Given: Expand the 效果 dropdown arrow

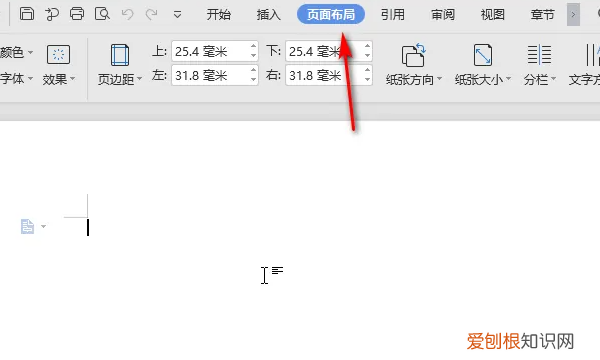Looking at the screenshot, I should (x=73, y=79).
